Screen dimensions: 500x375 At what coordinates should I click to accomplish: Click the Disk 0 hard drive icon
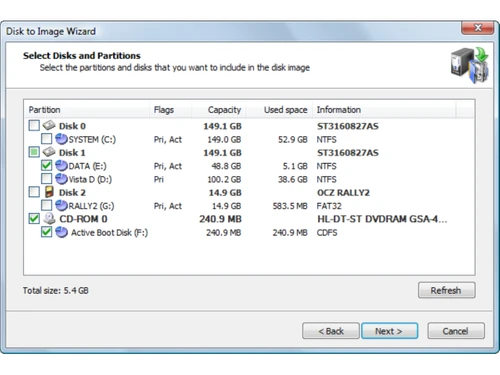(49, 126)
